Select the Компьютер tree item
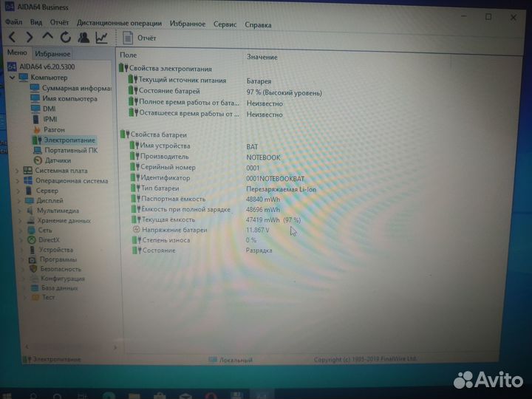This screenshot has height=399, width=532. [43, 78]
